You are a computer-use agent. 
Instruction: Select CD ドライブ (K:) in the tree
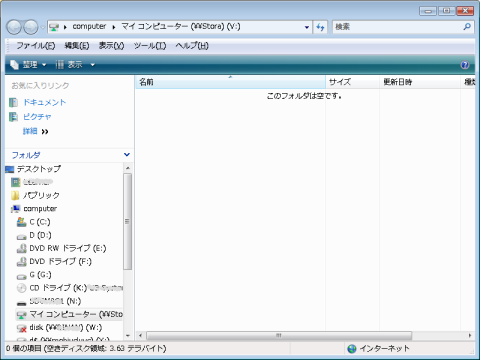click(76, 288)
